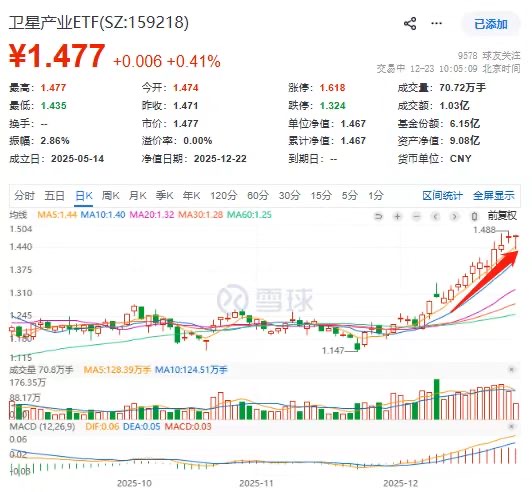The image size is (532, 492).
Task: Click the volume MA5:128.39万手 label
Action: [117, 370]
